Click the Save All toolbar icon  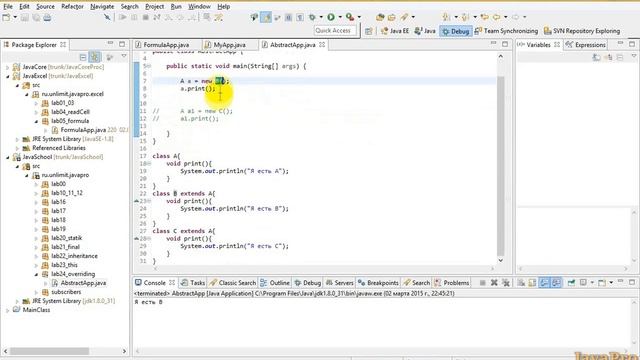[36, 17]
